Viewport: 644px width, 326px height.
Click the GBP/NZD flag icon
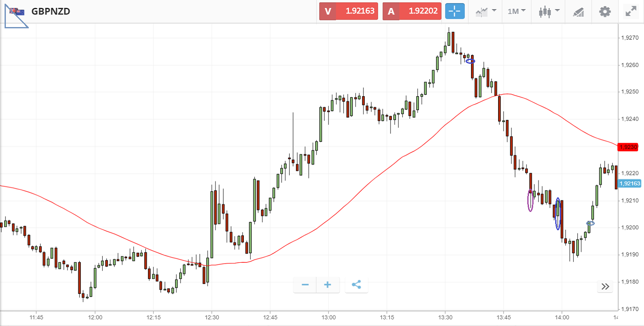[17, 11]
